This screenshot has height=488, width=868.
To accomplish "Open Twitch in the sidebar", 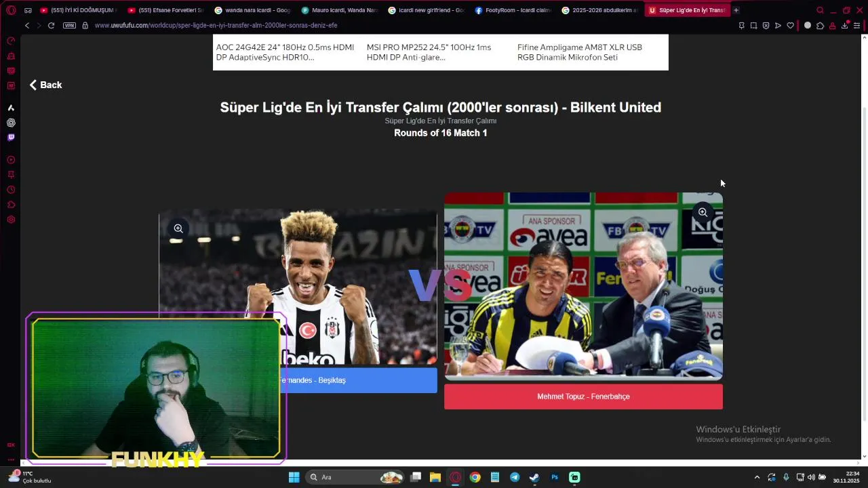I will [11, 138].
